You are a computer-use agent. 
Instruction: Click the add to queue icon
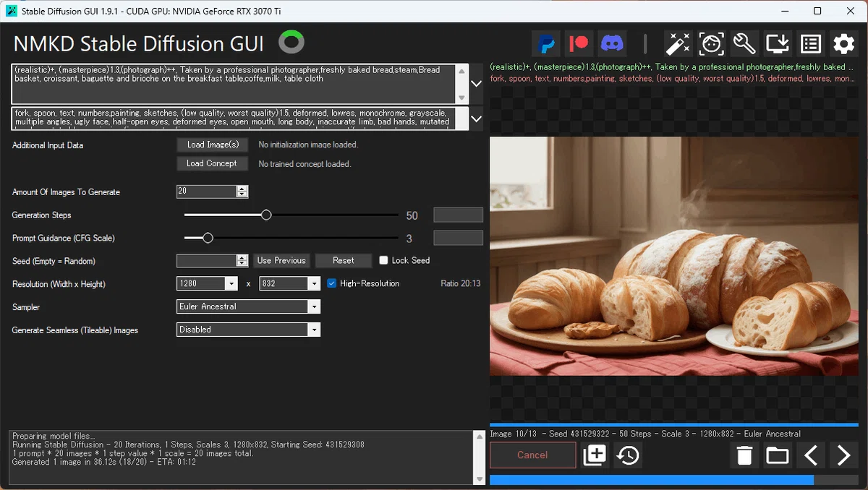click(595, 455)
